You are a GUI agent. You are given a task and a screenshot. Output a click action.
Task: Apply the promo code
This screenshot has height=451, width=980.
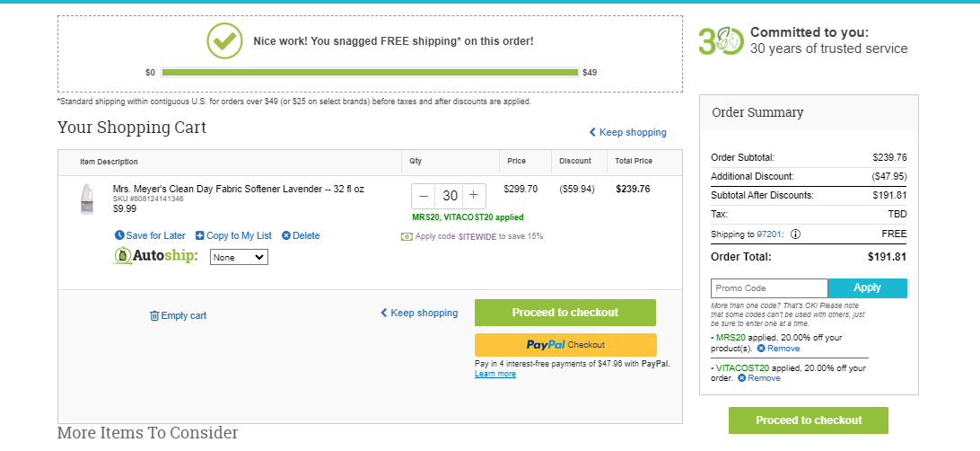tap(868, 288)
